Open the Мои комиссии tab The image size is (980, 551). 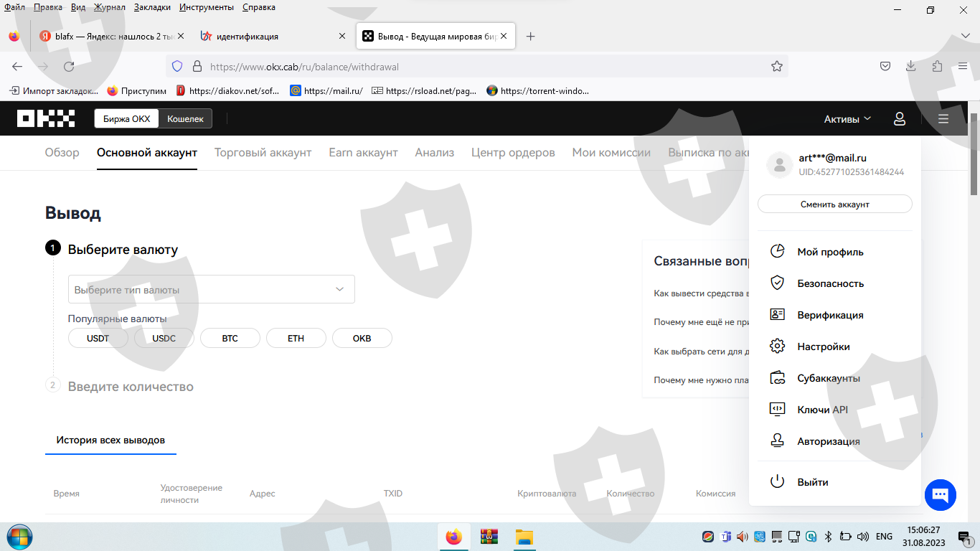(x=611, y=152)
